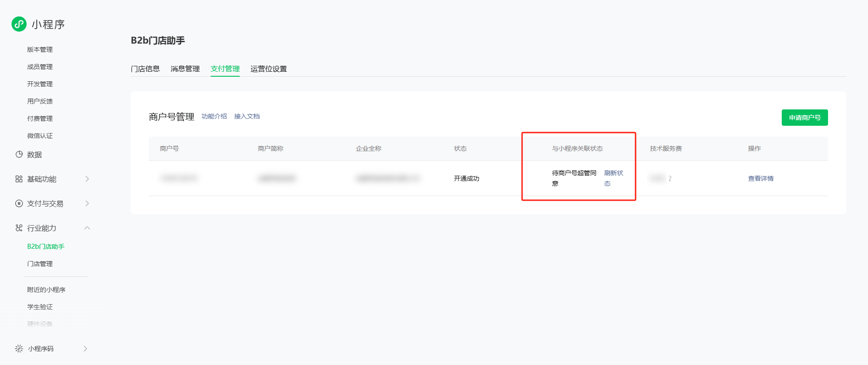Click the 商户号管理 section heading
Viewport: 868px width, 365px height.
click(x=172, y=117)
